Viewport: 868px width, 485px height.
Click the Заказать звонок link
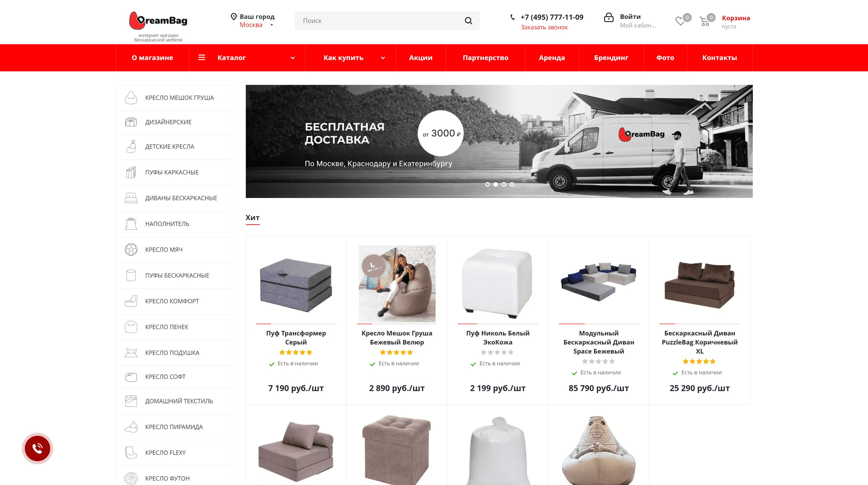point(544,27)
